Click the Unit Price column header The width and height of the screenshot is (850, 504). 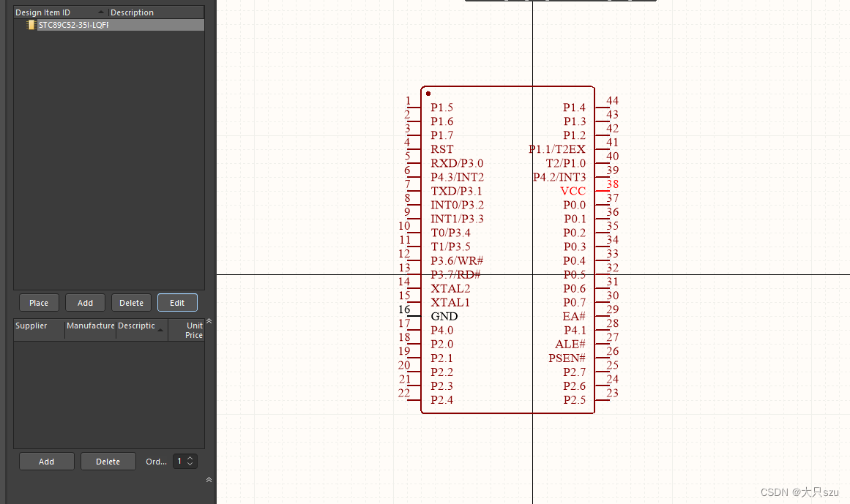[187, 330]
